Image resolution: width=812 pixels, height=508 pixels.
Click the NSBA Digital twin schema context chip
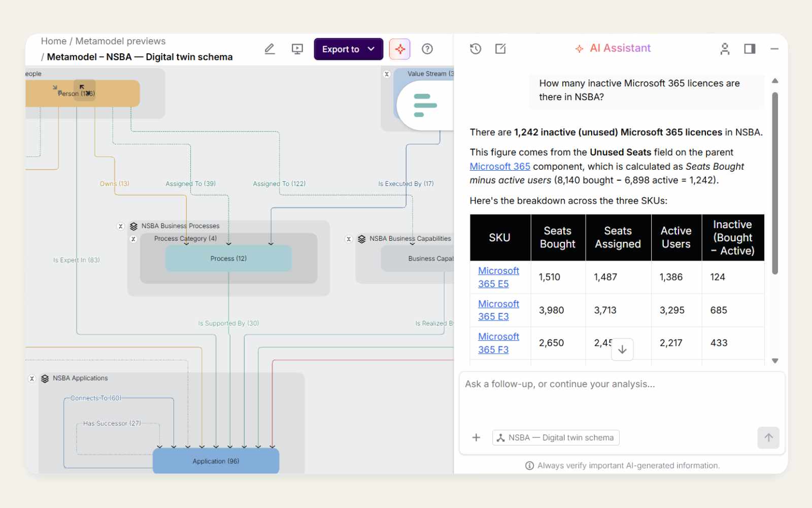click(x=556, y=437)
